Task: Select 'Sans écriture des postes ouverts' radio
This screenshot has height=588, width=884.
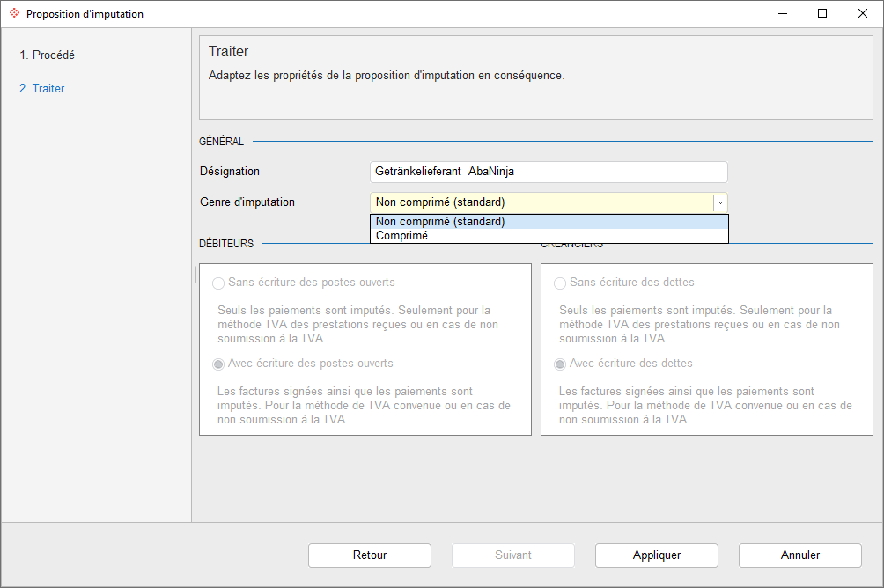Action: [x=218, y=283]
